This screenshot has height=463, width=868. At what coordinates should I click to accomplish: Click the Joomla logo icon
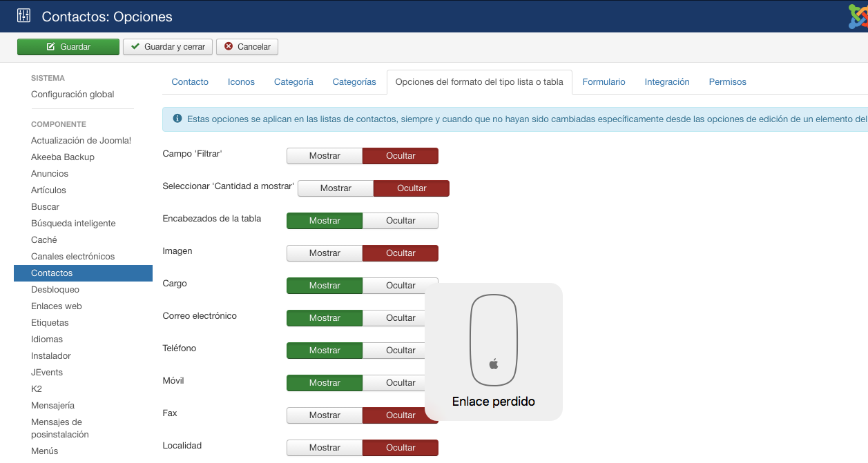coord(858,17)
